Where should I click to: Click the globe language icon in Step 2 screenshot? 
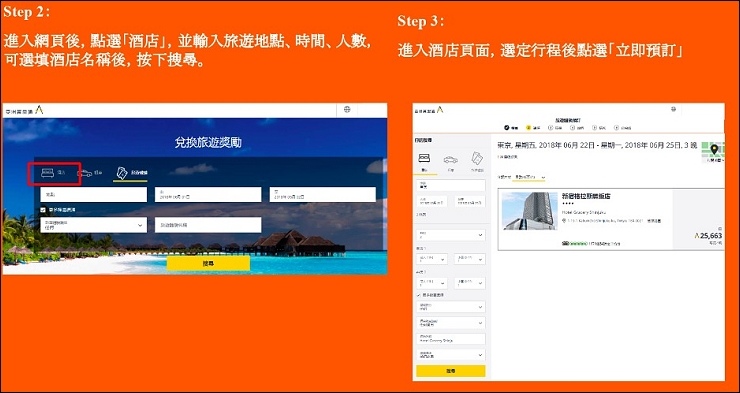pos(347,109)
